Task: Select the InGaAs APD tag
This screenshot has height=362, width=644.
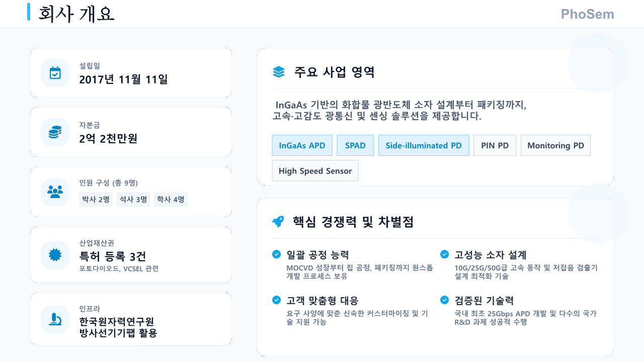Action: pos(302,145)
